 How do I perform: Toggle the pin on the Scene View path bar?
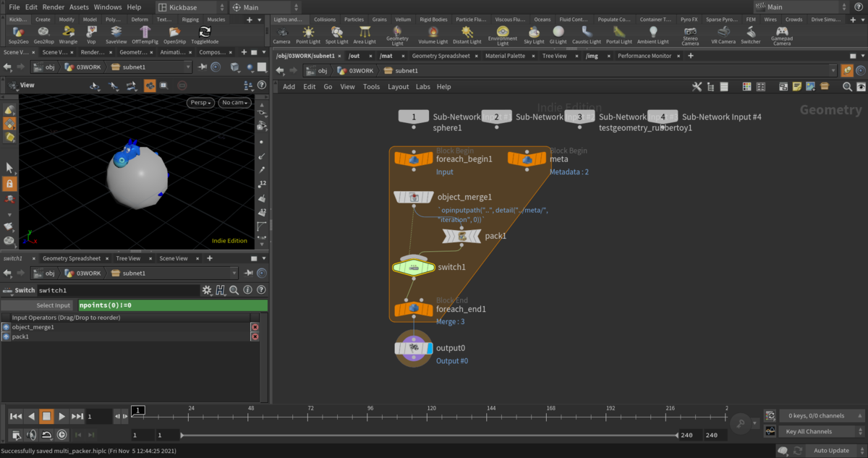[x=203, y=67]
